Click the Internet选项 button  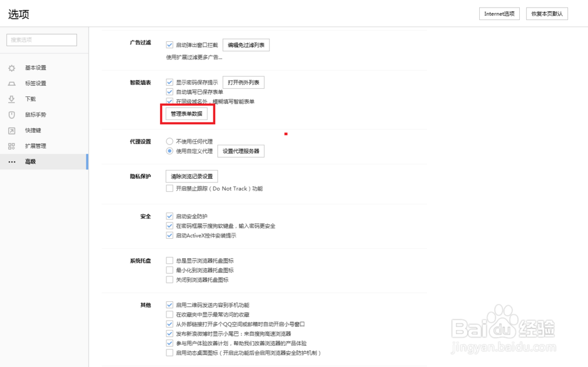click(x=499, y=13)
